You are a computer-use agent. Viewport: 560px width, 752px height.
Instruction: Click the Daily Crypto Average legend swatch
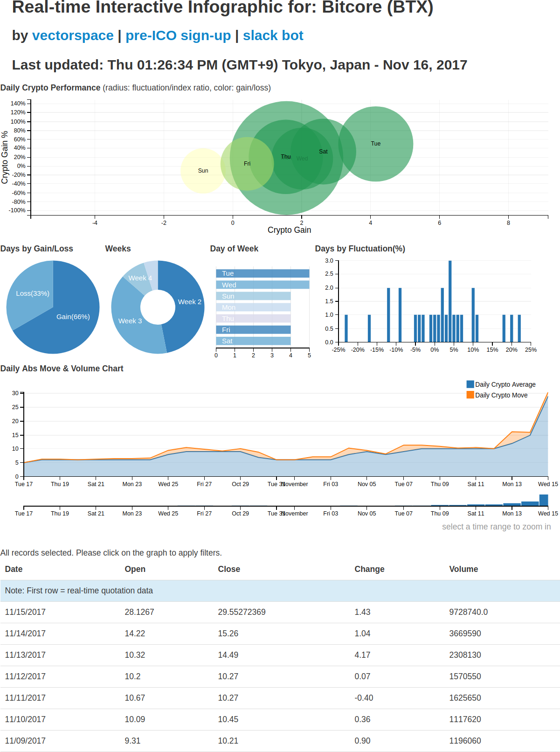point(470,384)
